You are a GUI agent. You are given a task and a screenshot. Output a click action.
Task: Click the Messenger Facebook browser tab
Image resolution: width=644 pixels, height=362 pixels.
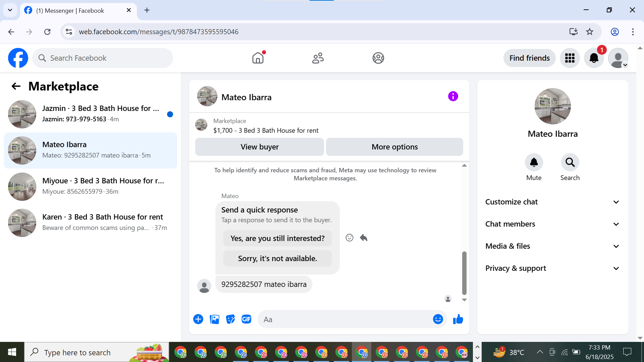point(78,11)
